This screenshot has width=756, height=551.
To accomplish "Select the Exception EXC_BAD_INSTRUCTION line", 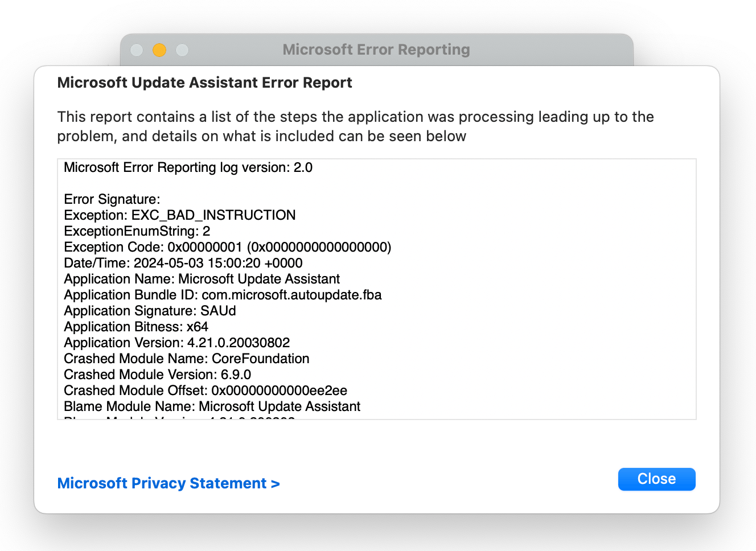I will point(179,215).
